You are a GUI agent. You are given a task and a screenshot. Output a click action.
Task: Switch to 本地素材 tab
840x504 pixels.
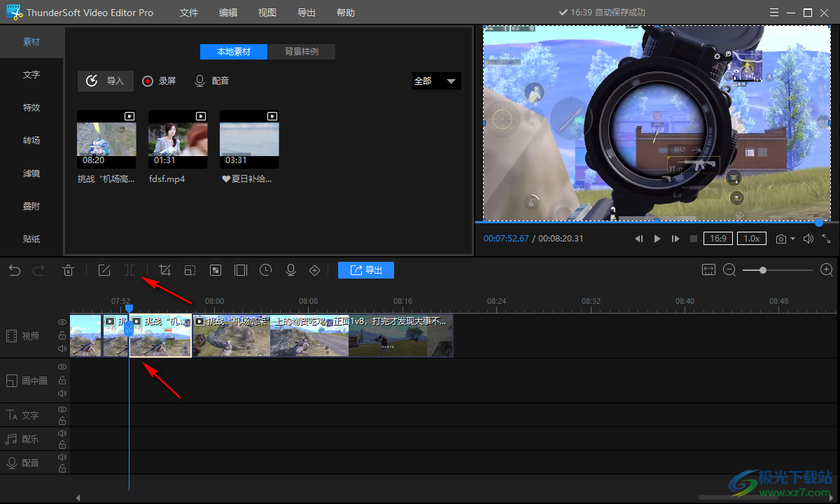coord(234,52)
